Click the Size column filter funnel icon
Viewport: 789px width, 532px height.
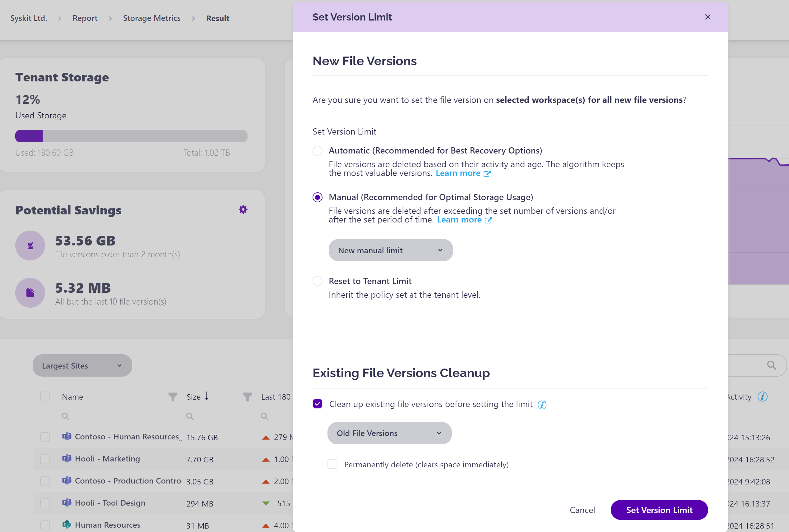point(248,397)
